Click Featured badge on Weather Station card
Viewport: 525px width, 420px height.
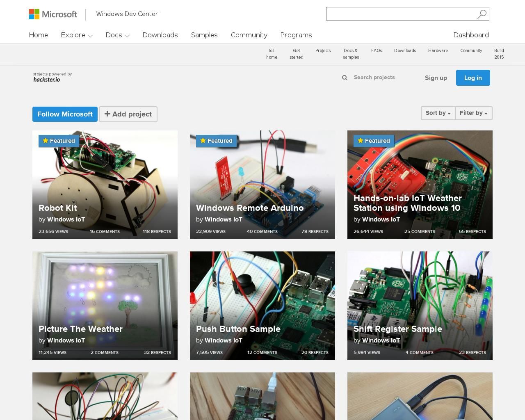tap(374, 141)
